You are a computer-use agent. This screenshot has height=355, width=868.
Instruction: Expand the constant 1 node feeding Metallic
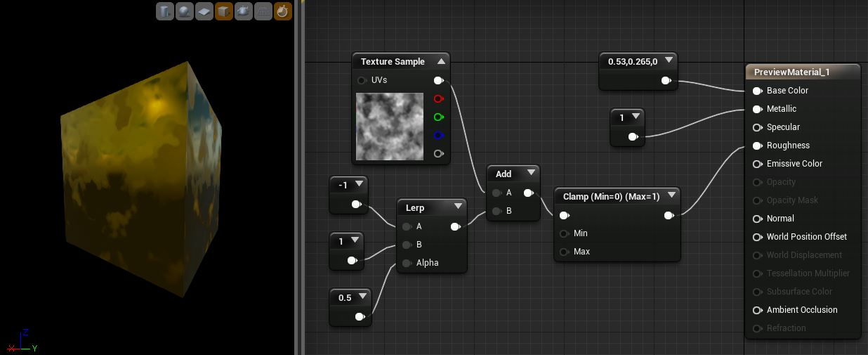[636, 117]
